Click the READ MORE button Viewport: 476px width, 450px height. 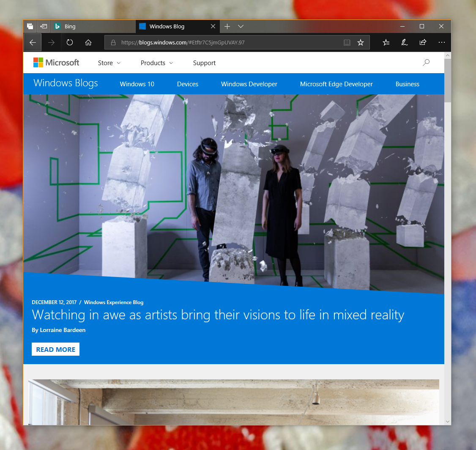tap(55, 349)
